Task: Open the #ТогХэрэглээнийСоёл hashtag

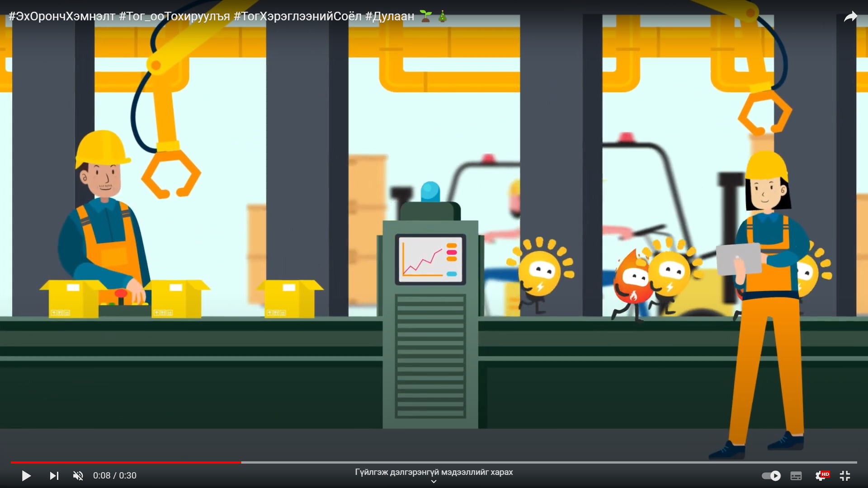Action: click(x=297, y=17)
